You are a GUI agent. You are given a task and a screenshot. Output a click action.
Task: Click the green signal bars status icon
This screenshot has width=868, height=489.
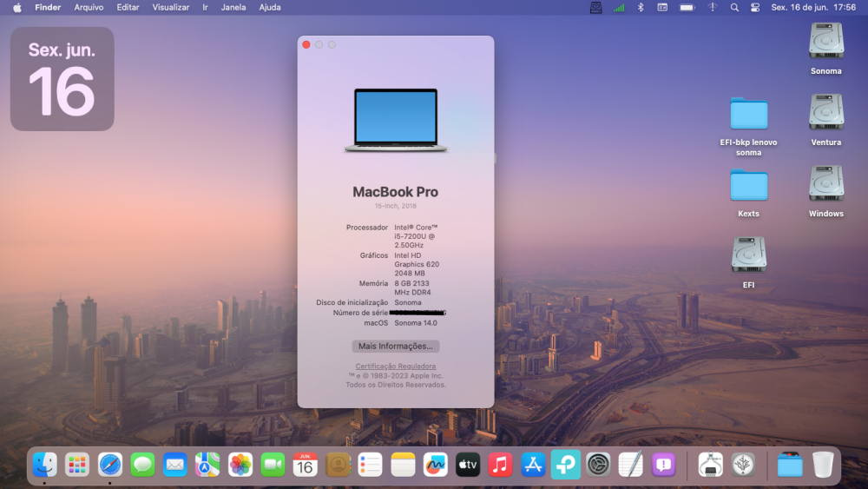coord(618,8)
